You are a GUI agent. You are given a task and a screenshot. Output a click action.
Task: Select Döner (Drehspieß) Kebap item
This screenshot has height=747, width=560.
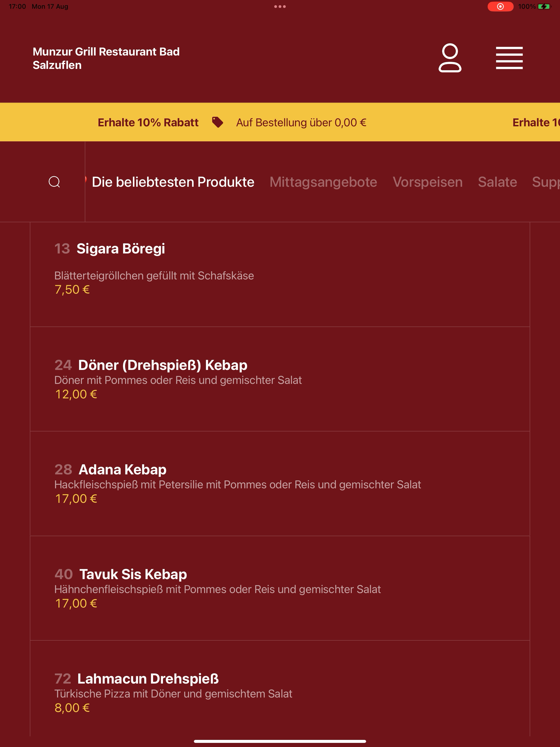[x=280, y=379]
